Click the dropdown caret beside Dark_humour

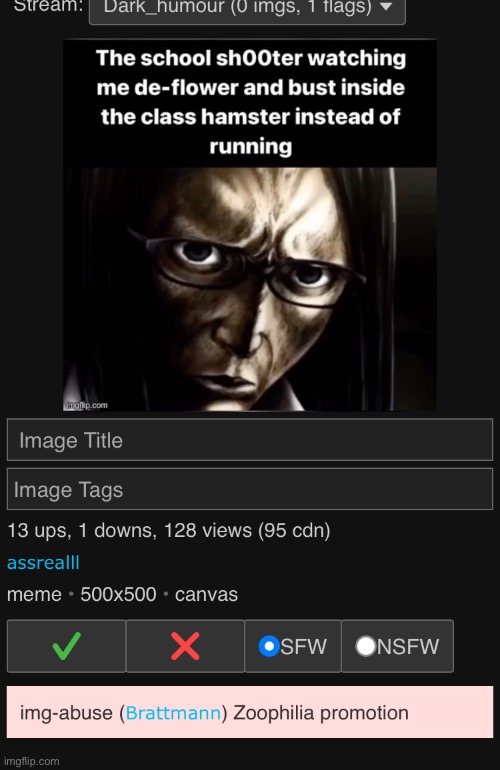click(x=386, y=7)
